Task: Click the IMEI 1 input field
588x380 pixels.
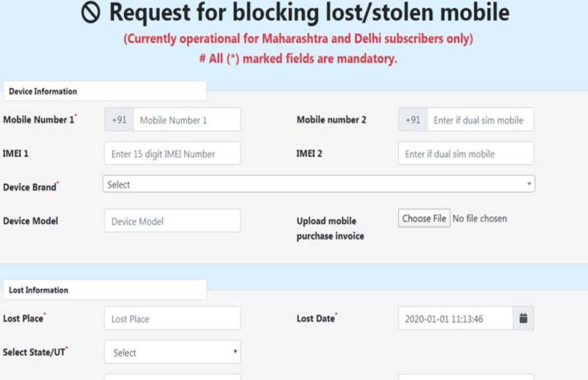Action: tap(172, 153)
